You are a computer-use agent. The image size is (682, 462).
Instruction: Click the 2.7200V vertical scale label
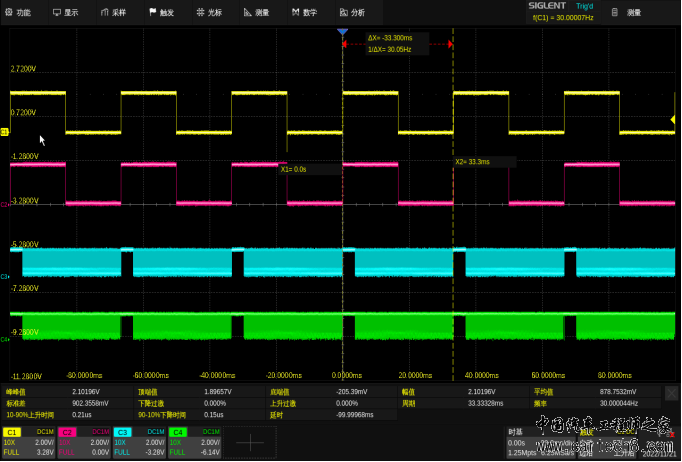[23, 69]
